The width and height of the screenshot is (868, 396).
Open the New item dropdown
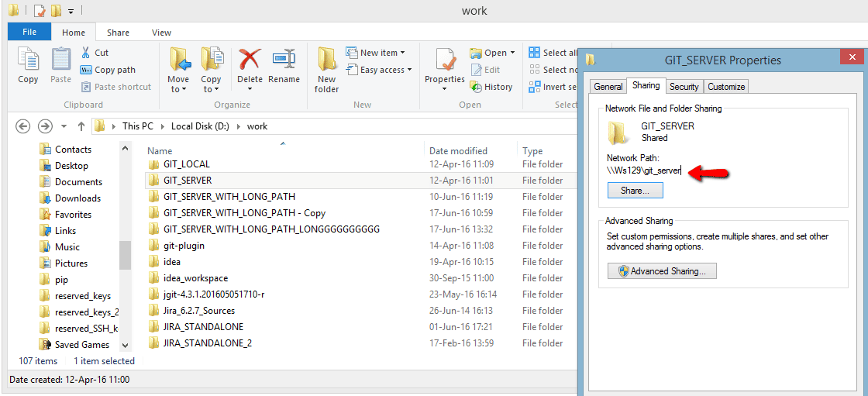tap(377, 53)
